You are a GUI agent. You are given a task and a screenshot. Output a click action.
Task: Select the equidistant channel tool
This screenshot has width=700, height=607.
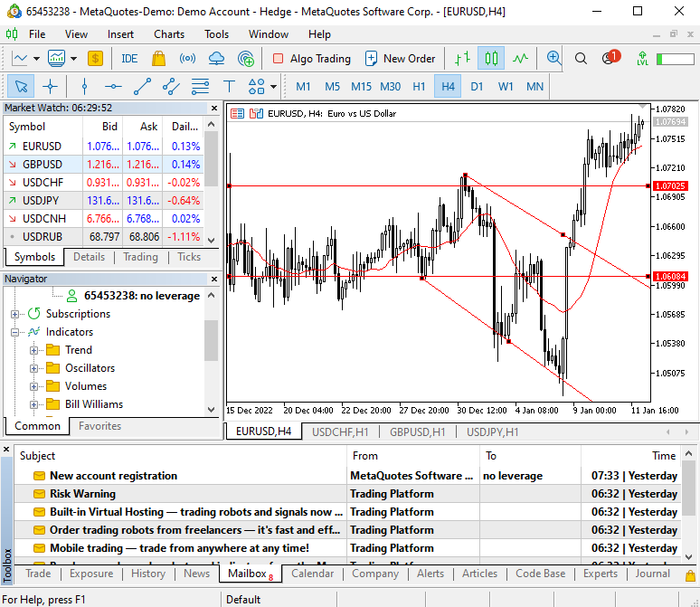pos(172,86)
